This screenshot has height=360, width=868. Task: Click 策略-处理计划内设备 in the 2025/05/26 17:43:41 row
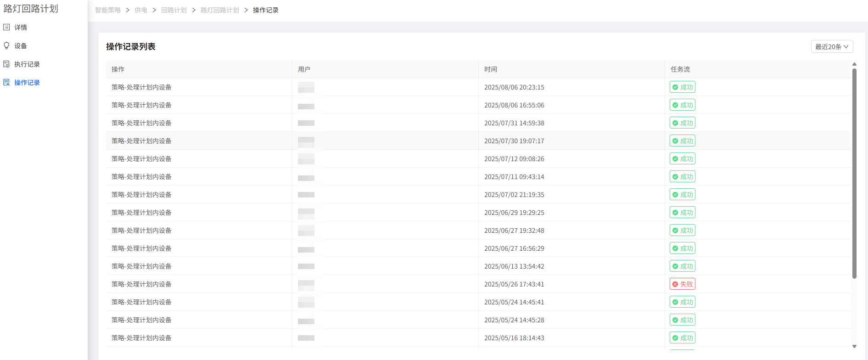point(141,284)
